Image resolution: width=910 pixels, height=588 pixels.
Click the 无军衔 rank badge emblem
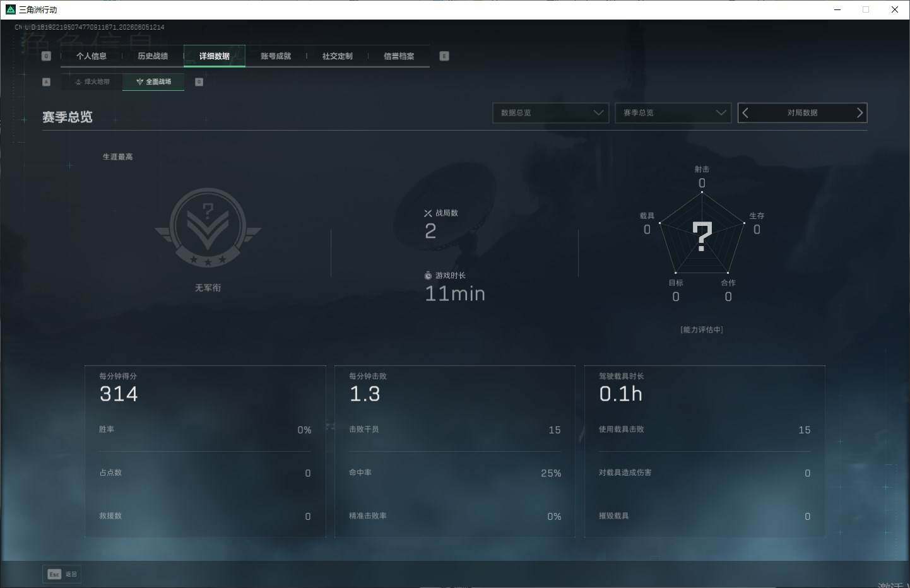click(x=208, y=228)
